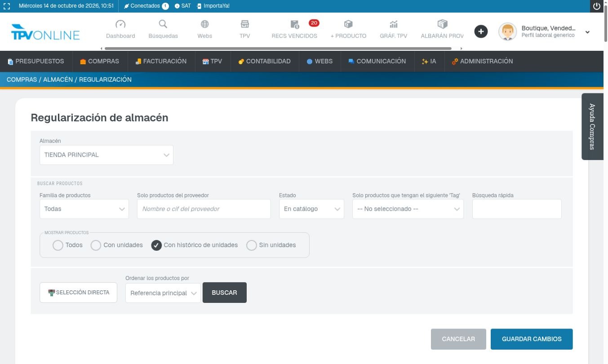Open the ALBARÁN PROV icon
Image resolution: width=608 pixels, height=364 pixels.
442,24
